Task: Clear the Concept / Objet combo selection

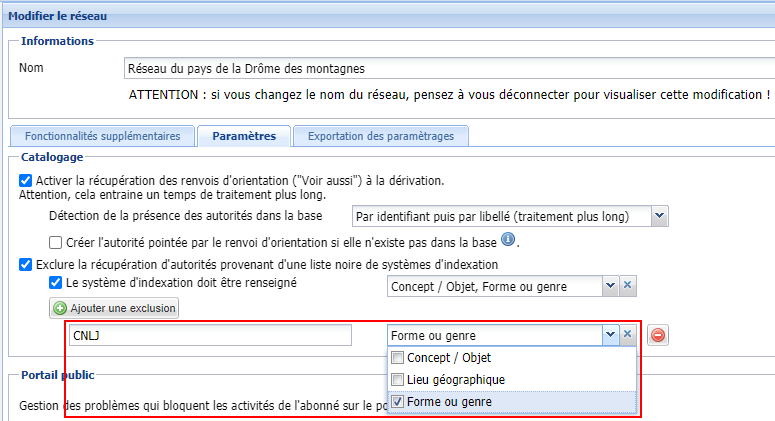Action: pos(628,286)
